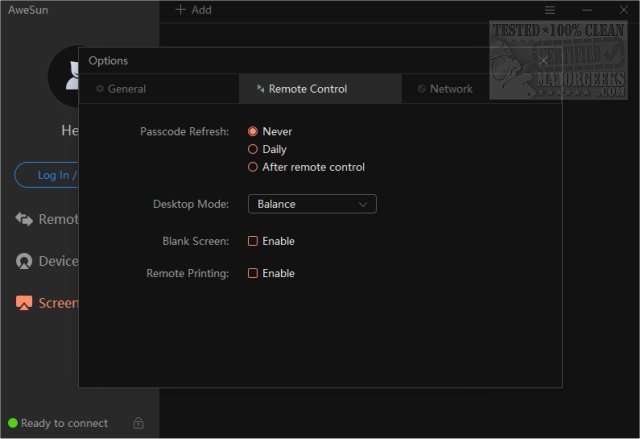Viewport: 640px width, 439px height.
Task: Click the gear icon on General tab
Action: coord(100,89)
